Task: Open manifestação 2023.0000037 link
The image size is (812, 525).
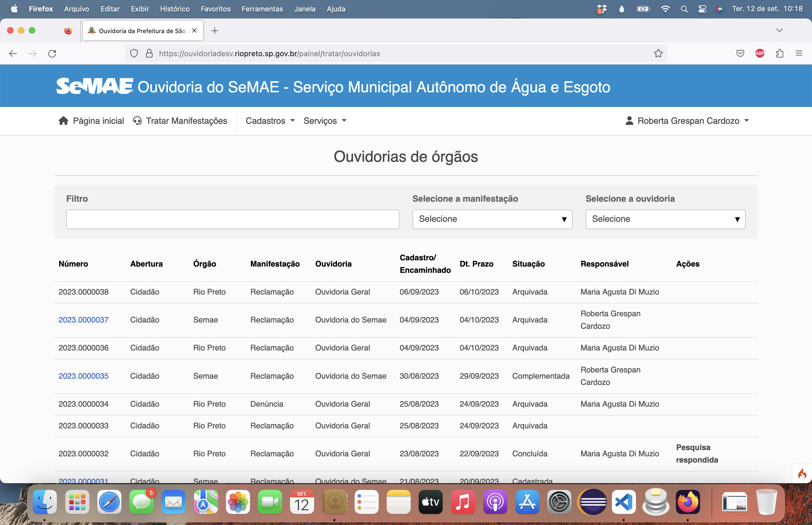Action: (x=84, y=320)
